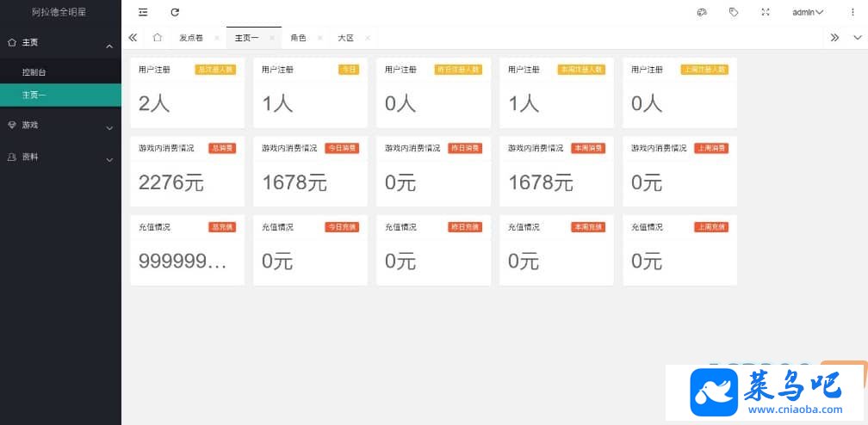The image size is (868, 425).
Task: Expand the 资料 sidebar menu
Action: [x=60, y=157]
